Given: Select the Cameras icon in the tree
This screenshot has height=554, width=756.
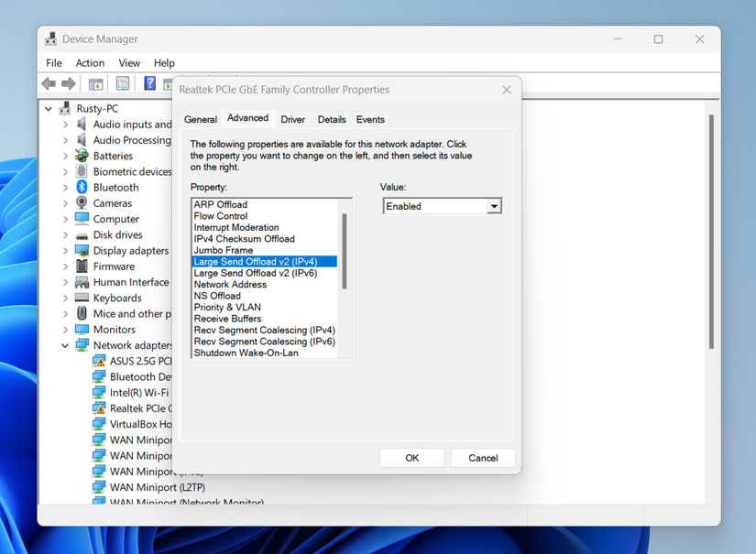Looking at the screenshot, I should tap(82, 202).
